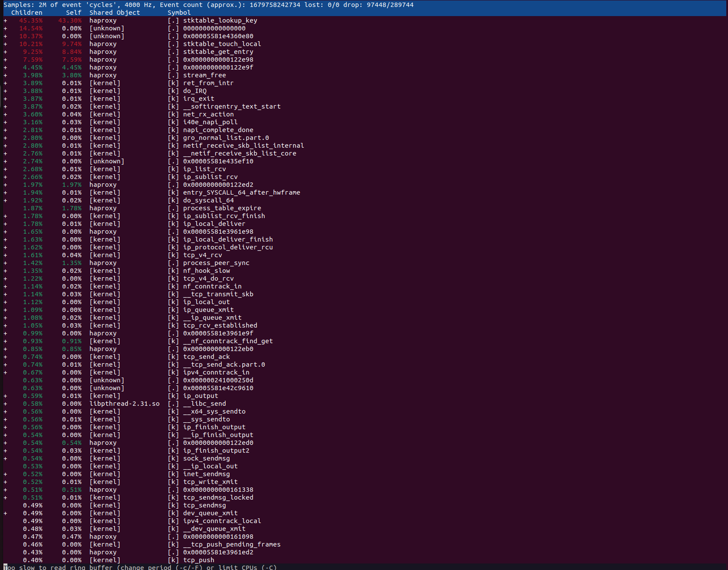Expand the stktable_lookup_key call tree entry
This screenshot has height=570, width=728.
point(5,20)
